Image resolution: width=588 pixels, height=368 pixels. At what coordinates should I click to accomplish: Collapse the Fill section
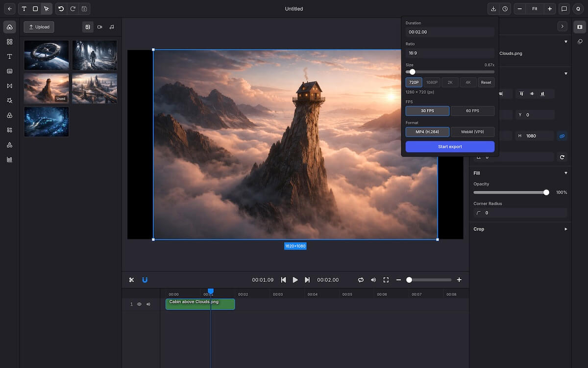point(566,173)
